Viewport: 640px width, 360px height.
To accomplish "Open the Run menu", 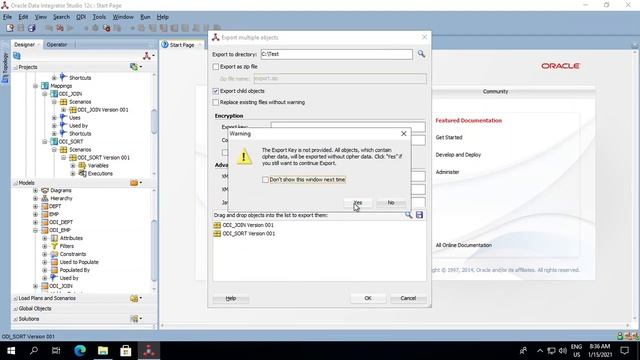I will tap(145, 17).
